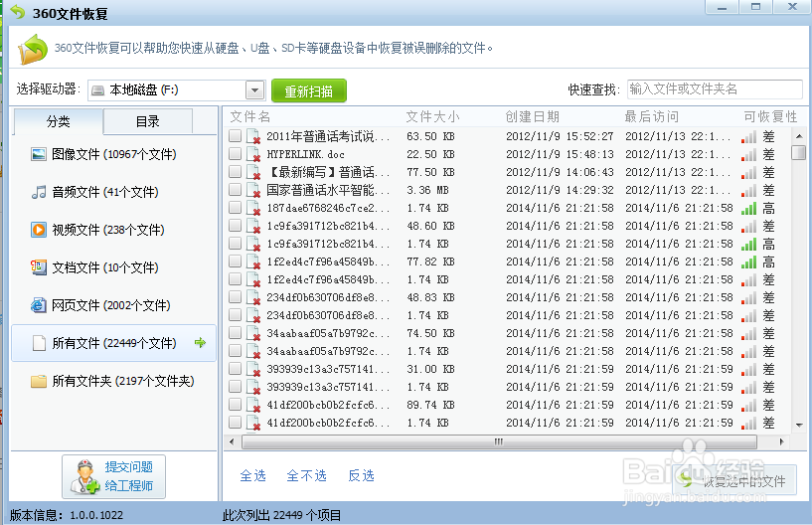The width and height of the screenshot is (812, 525).
Task: Click the scroll up arrow of file list
Action: click(799, 136)
